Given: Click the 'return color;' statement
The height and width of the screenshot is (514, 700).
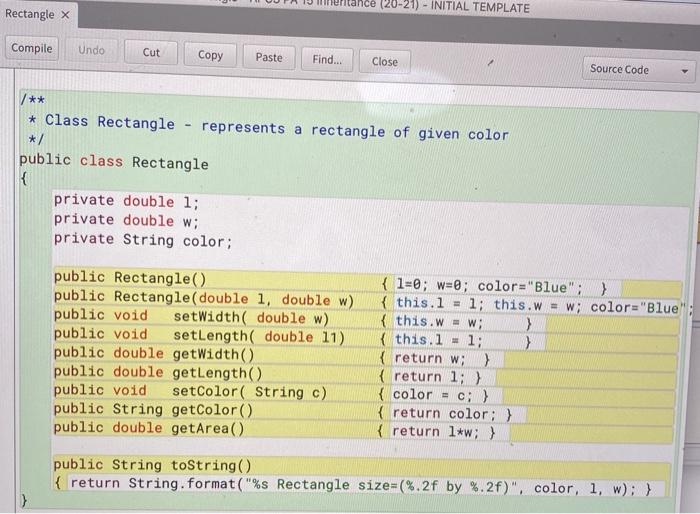Looking at the screenshot, I should click(x=444, y=414).
